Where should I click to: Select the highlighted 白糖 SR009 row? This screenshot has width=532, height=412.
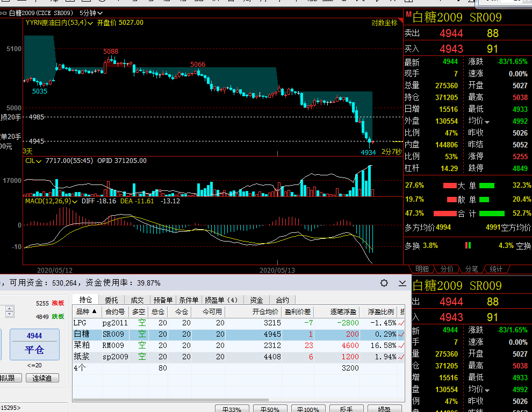click(239, 334)
